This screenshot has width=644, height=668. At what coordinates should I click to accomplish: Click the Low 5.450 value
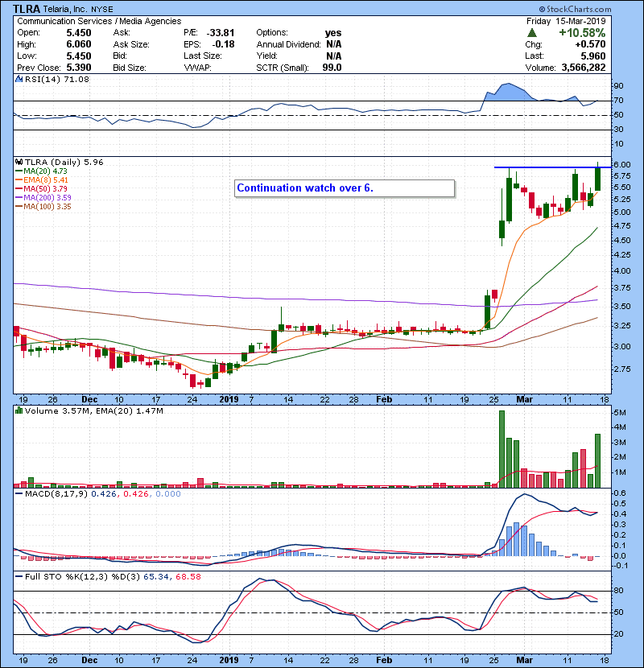[x=79, y=56]
